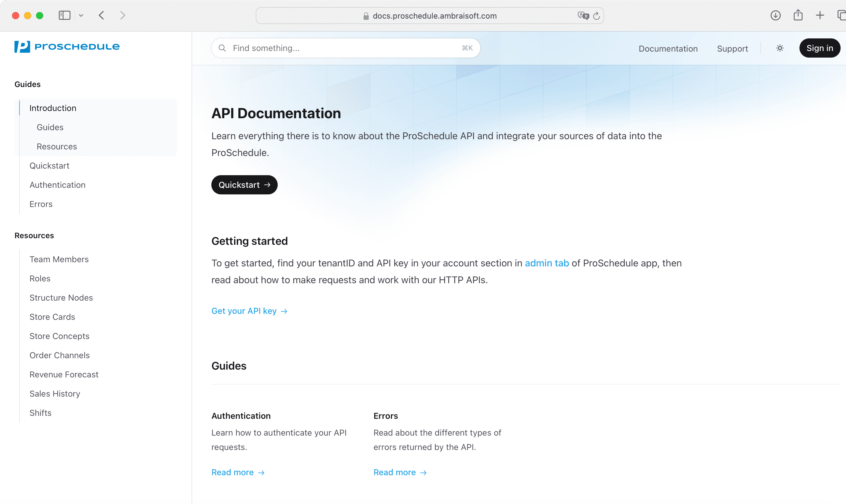This screenshot has width=846, height=504.
Task: Click the search magnifier icon
Action: point(222,48)
